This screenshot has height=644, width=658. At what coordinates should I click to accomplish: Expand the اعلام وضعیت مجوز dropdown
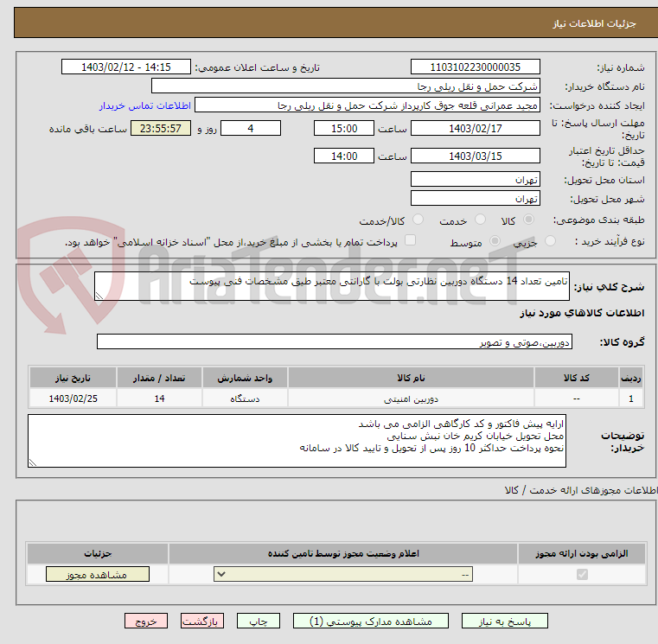pos(343,574)
